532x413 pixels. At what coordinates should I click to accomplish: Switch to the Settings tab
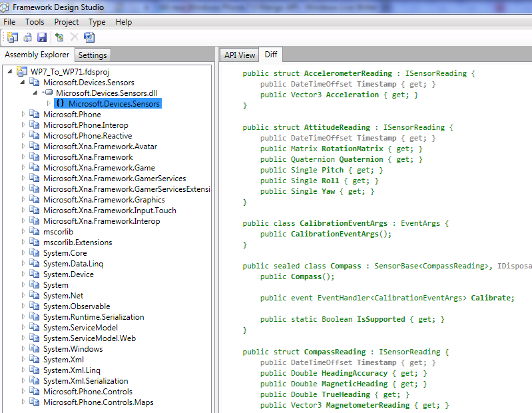pyautogui.click(x=93, y=55)
